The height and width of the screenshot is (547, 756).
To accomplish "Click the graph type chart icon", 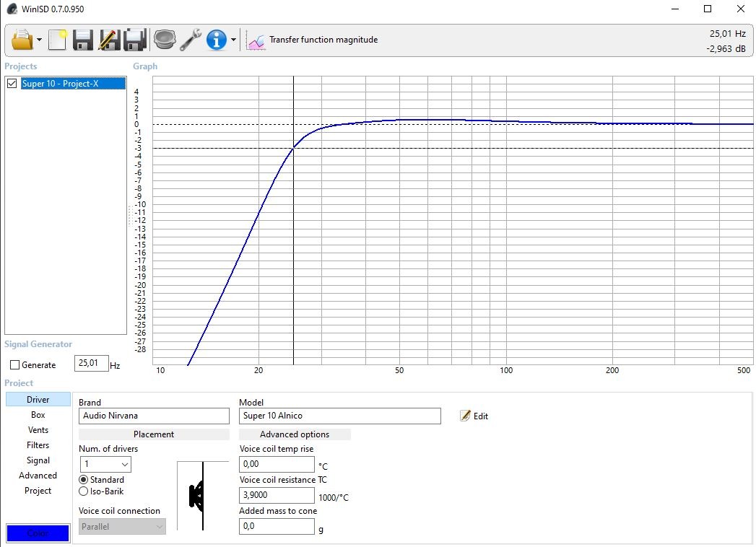I will (256, 40).
